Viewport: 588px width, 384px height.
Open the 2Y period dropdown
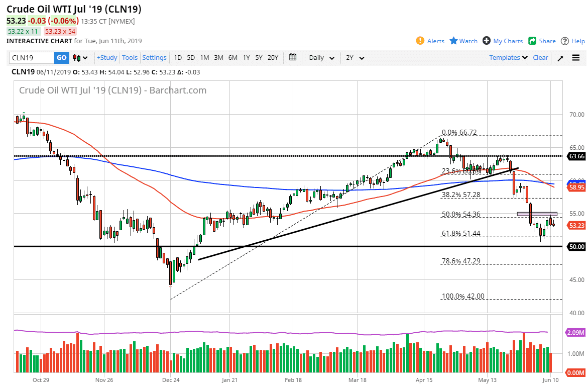coord(355,58)
